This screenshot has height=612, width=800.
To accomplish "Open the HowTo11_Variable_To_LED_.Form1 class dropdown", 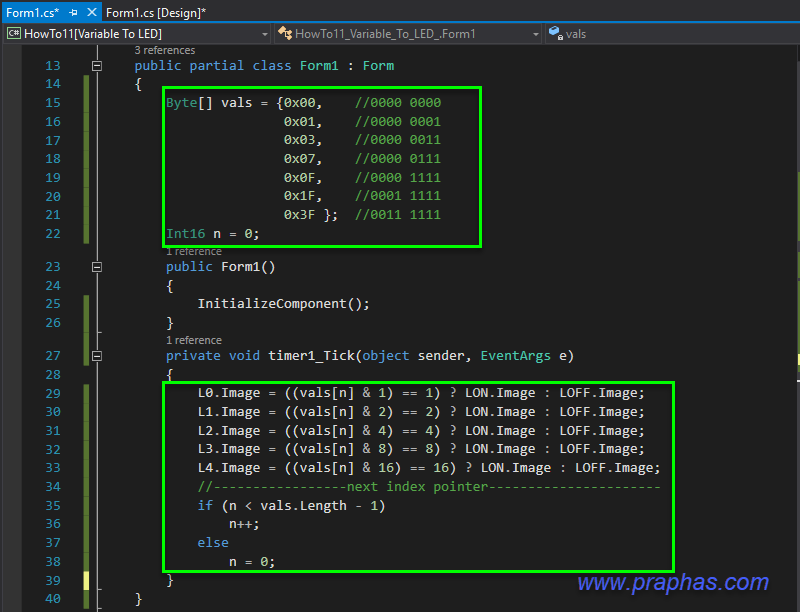I will point(408,34).
